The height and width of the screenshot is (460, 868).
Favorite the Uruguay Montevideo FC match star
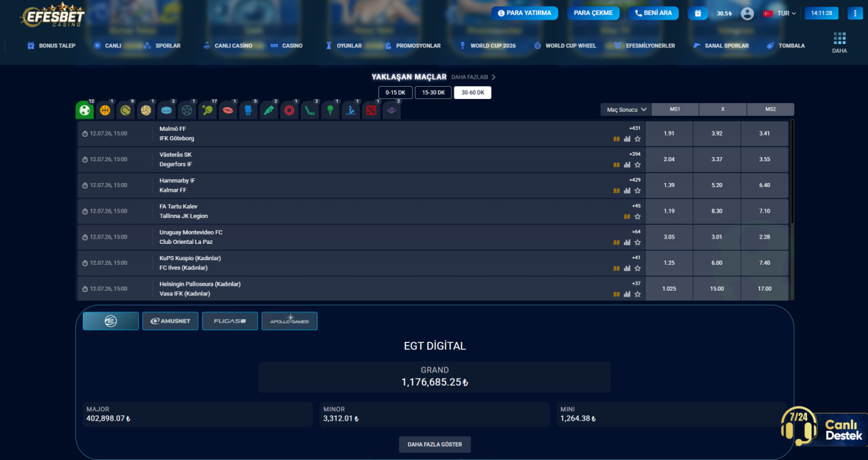[637, 242]
